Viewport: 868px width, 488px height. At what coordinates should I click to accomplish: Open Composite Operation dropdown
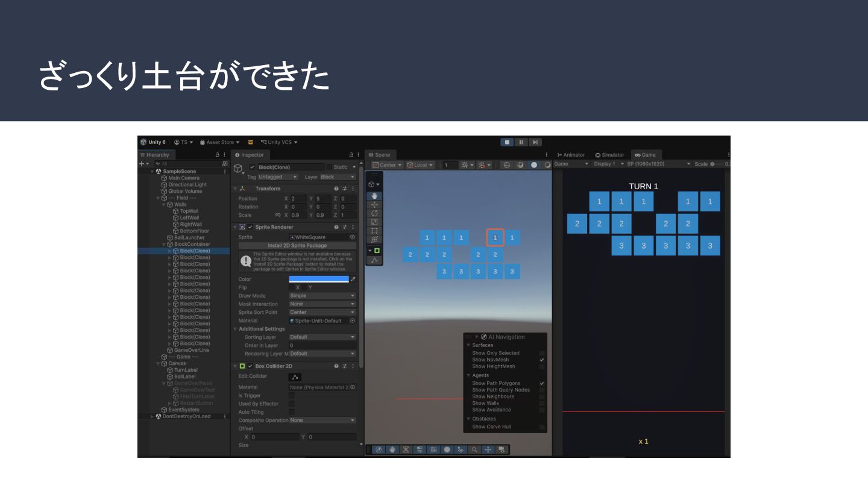[322, 421]
